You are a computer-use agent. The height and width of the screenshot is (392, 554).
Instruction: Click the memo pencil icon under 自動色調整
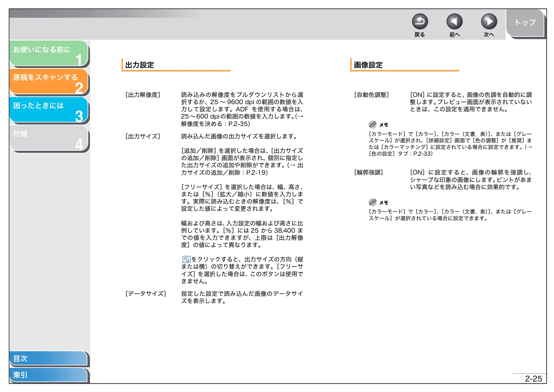click(373, 124)
